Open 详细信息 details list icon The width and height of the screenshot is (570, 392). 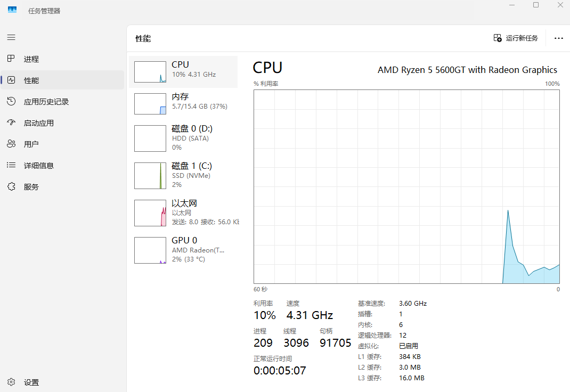[11, 166]
